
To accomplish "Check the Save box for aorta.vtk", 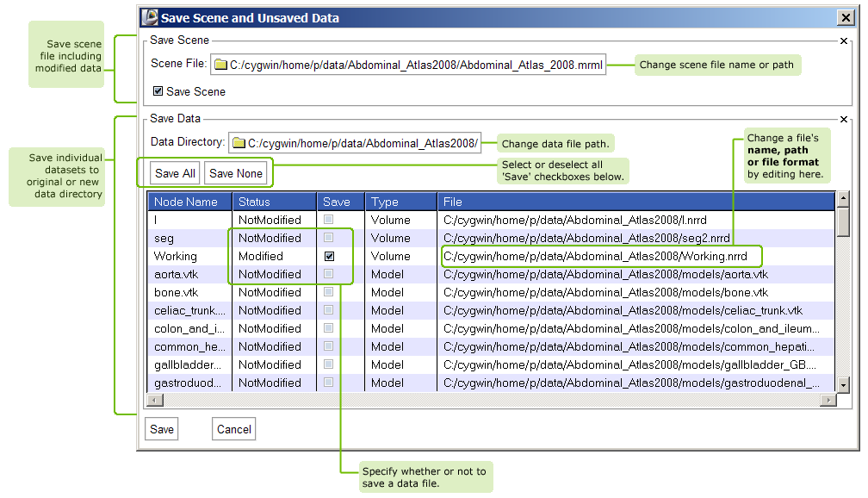I will [329, 274].
